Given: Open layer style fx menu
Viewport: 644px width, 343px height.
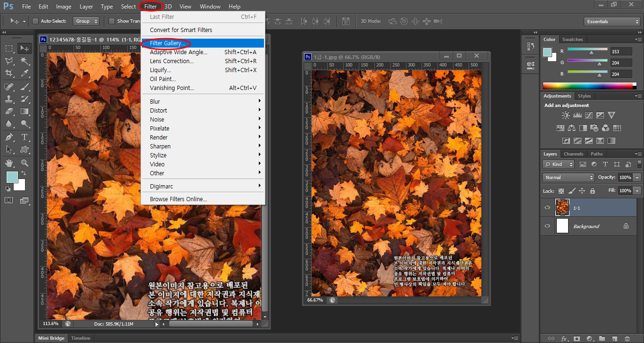Looking at the screenshot, I should pyautogui.click(x=564, y=338).
